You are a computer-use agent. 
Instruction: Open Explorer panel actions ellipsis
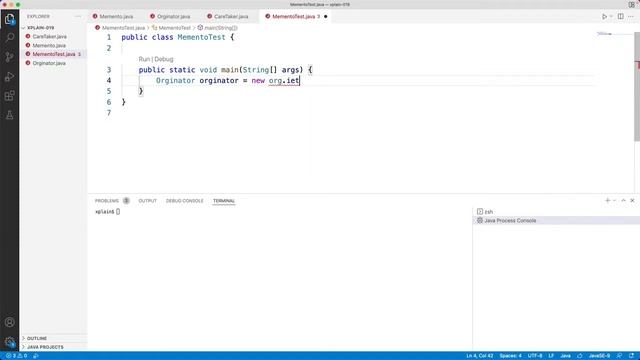(78, 16)
